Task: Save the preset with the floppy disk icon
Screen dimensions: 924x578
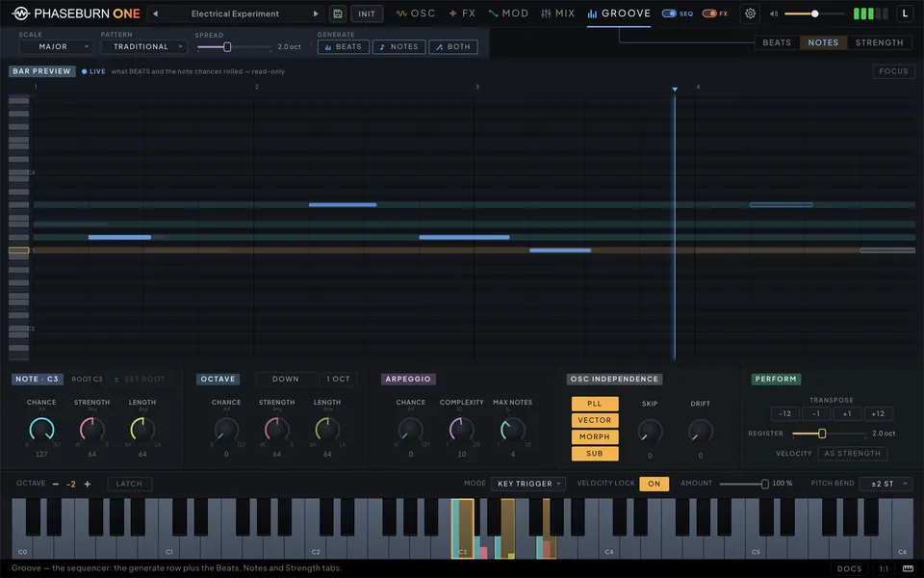Action: 338,13
